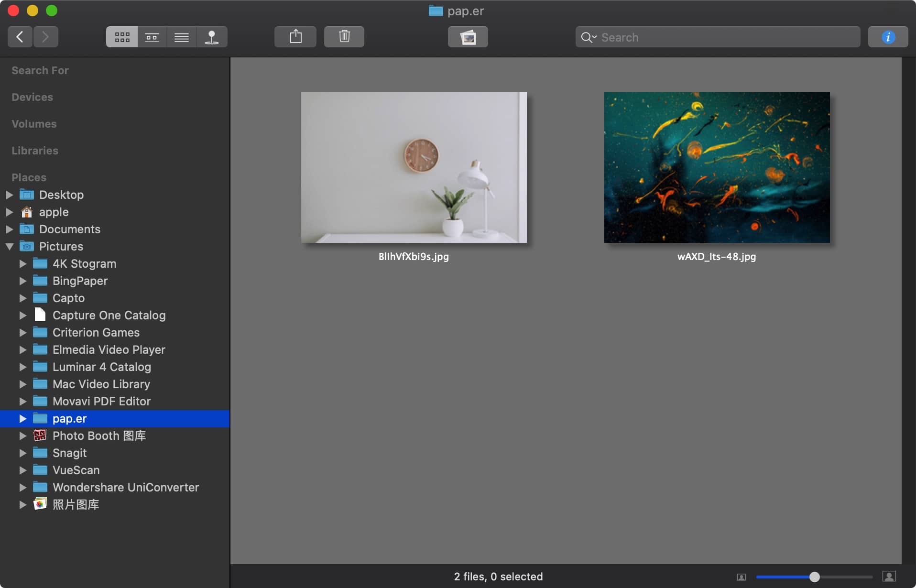Viewport: 916px width, 588px height.
Task: Expand the 4K Stogram folder triangle
Action: click(x=22, y=263)
